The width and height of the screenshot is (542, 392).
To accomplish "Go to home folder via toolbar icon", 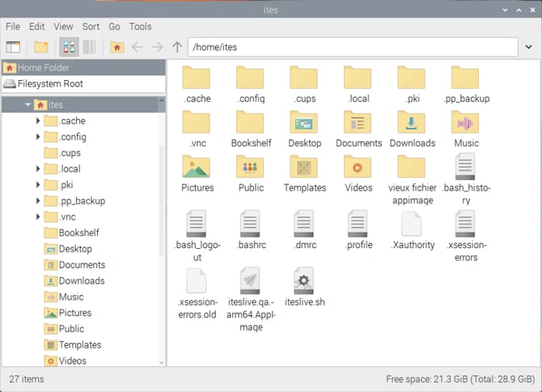I will (x=116, y=47).
